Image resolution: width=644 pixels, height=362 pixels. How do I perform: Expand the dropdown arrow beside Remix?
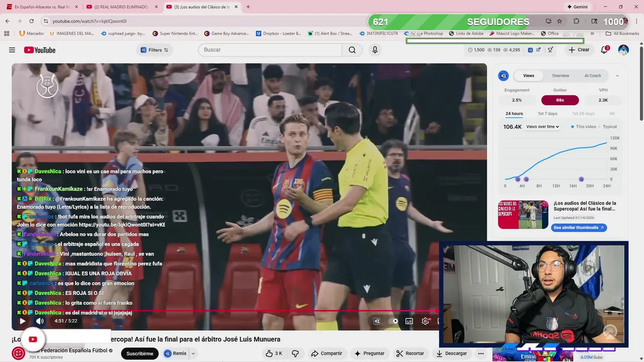(x=193, y=353)
